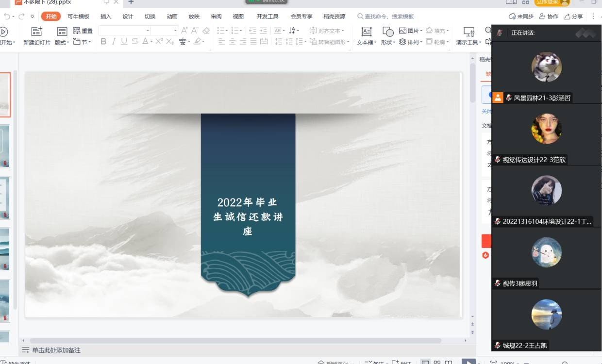Image resolution: width=602 pixels, height=364 pixels.
Task: Click the Share (分享) button
Action: coord(573,17)
